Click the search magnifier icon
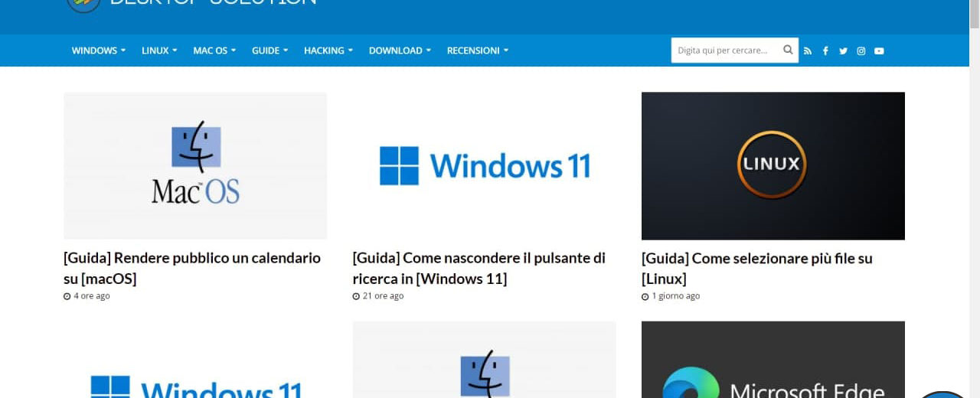This screenshot has height=398, width=980. click(788, 50)
